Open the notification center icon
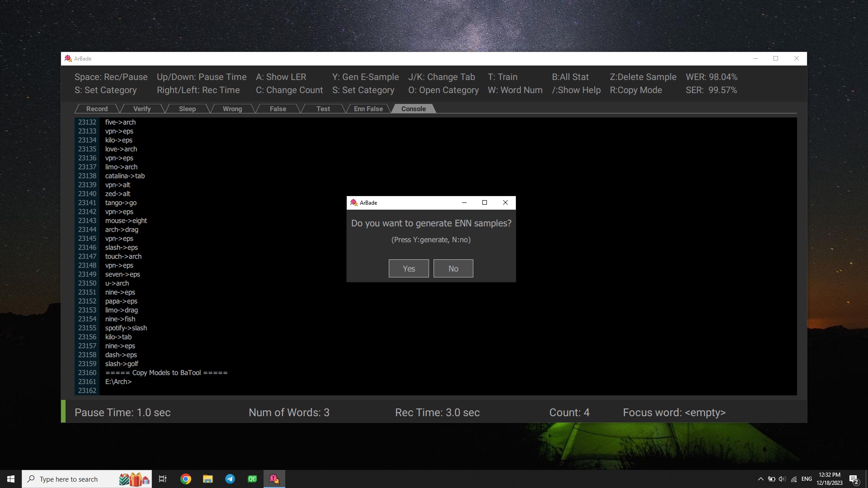 click(854, 479)
